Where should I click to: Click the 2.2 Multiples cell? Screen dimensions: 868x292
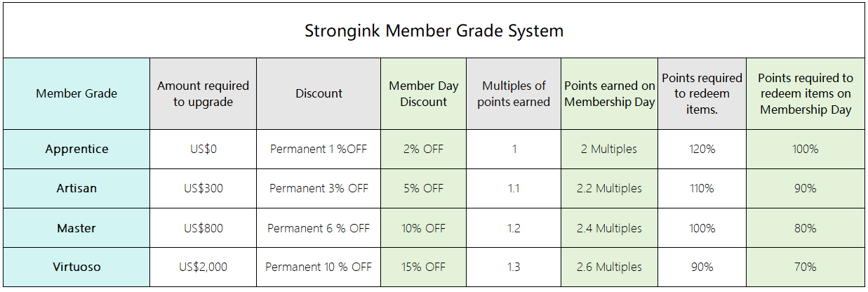tap(610, 188)
